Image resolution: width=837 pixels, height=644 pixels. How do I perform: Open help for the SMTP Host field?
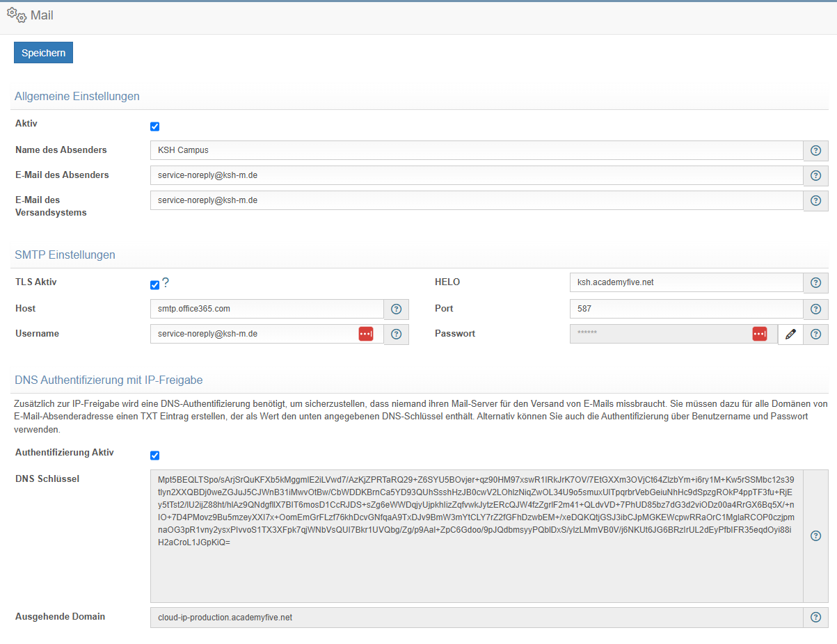[x=396, y=309]
